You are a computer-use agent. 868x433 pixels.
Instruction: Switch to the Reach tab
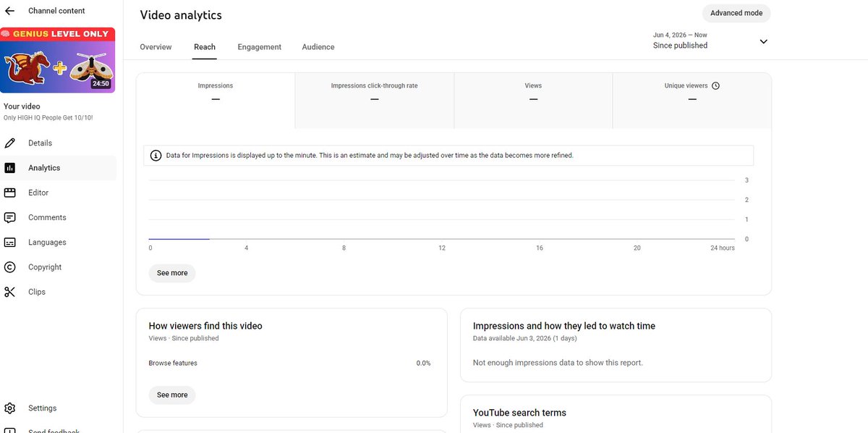pos(205,47)
